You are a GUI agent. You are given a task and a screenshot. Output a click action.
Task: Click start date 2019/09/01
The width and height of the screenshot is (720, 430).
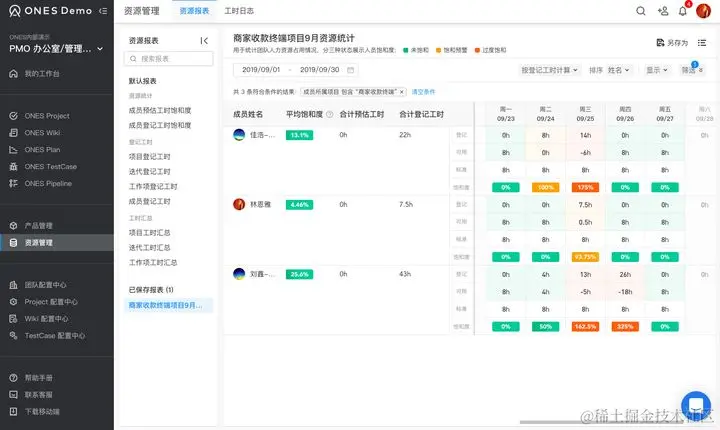pyautogui.click(x=261, y=70)
